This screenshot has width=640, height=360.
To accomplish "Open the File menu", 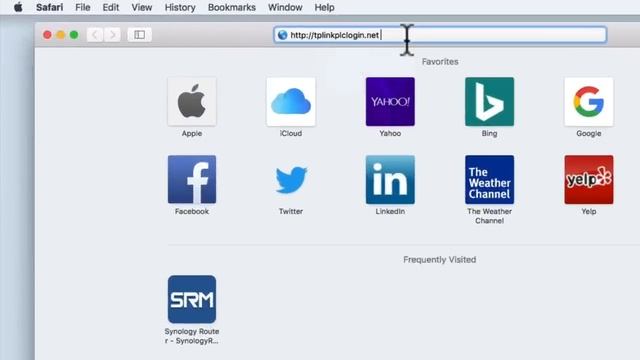I will (x=83, y=7).
